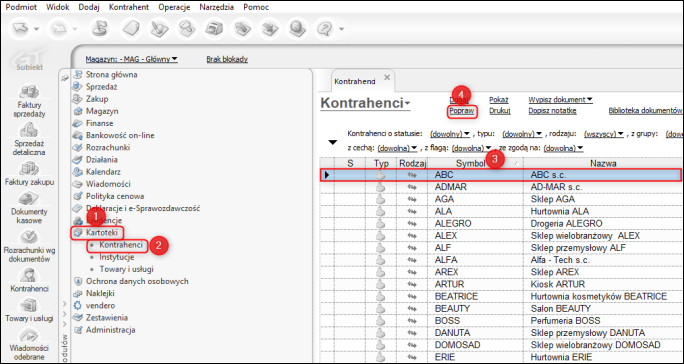Open the rodzaju (wszyscy) filter dropdown

(604, 134)
